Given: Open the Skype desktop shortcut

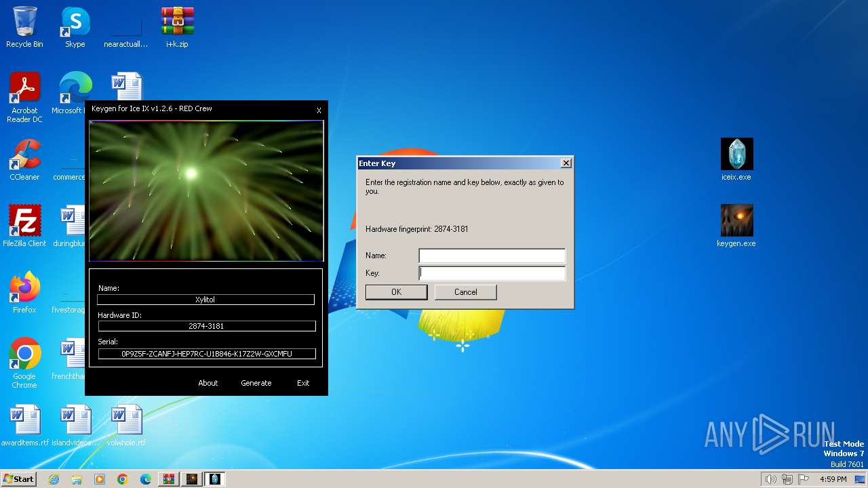Looking at the screenshot, I should pos(75,27).
